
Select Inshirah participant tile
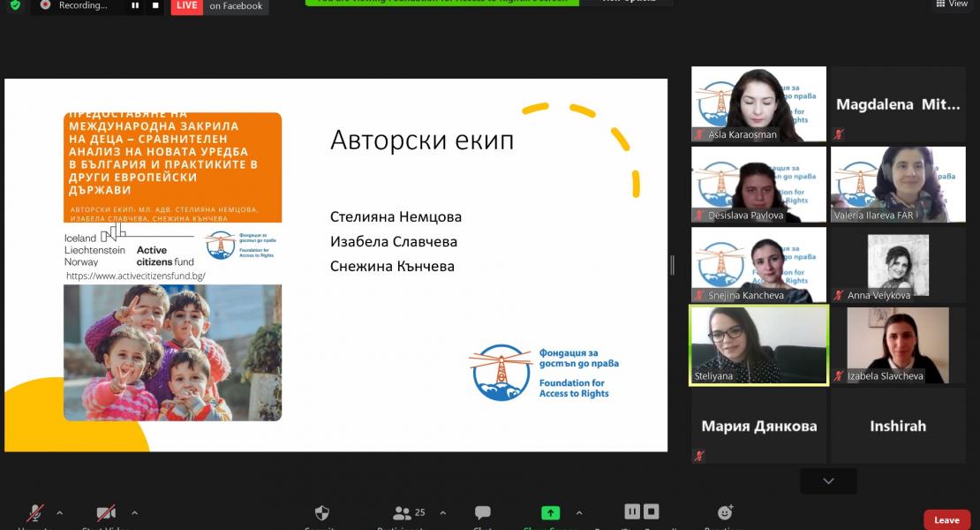tap(898, 426)
